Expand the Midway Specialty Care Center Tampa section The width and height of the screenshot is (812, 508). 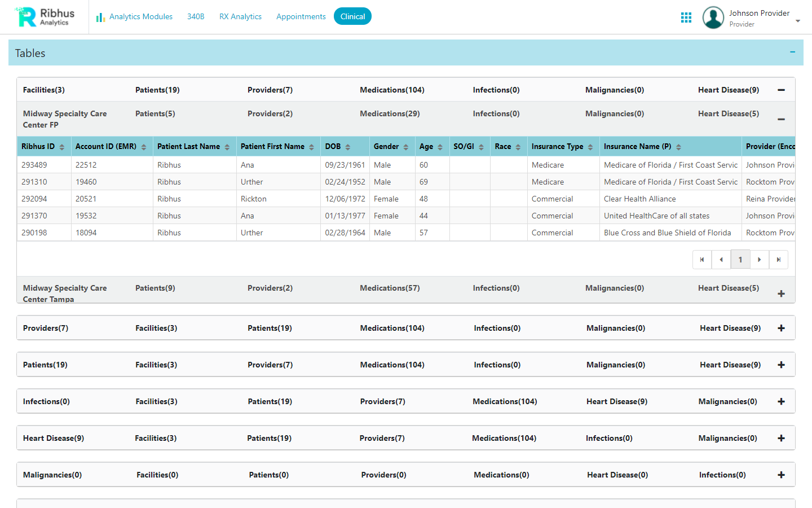pos(781,294)
